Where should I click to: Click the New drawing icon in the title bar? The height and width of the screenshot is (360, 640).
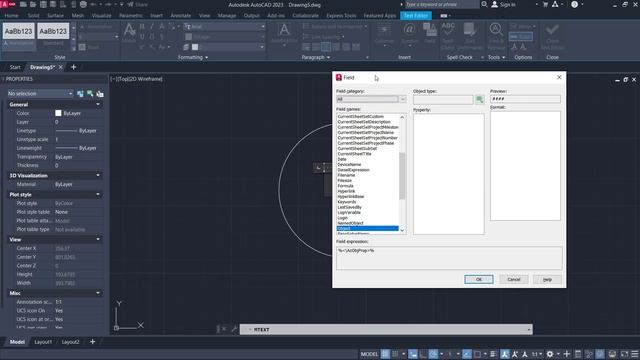(23, 4)
